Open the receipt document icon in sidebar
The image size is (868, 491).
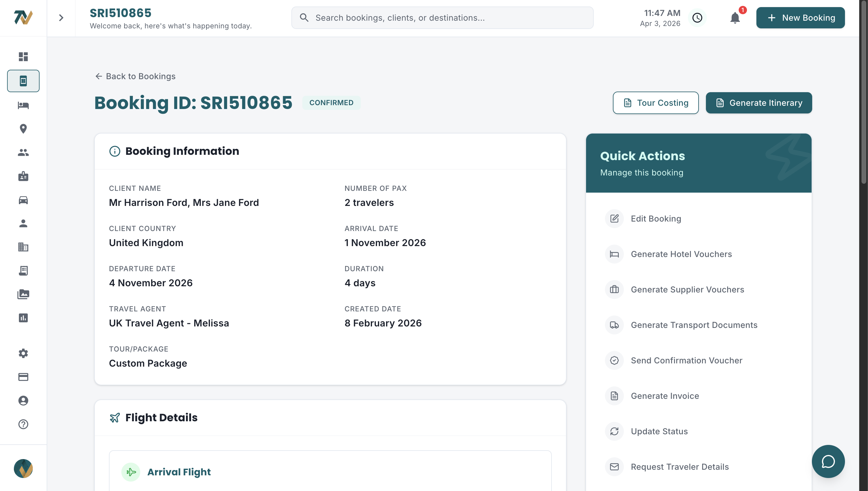click(x=23, y=270)
